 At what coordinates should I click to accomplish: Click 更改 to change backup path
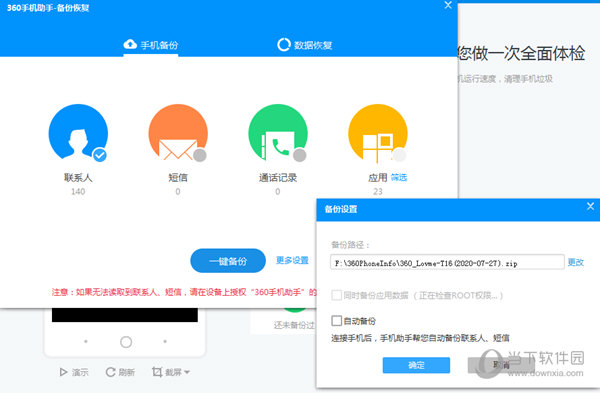coord(576,262)
